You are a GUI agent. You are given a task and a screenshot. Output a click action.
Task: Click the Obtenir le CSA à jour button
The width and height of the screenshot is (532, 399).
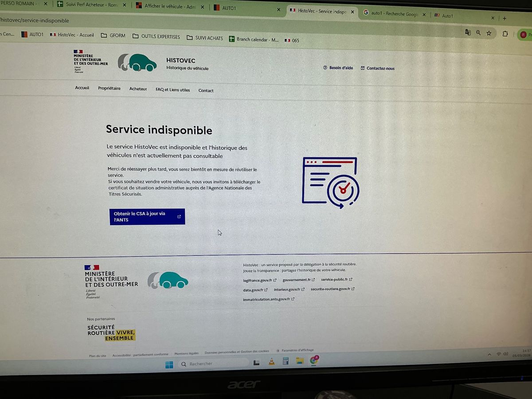tap(147, 216)
